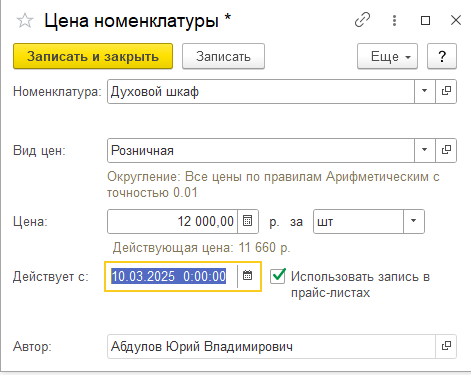The height and width of the screenshot is (375, 471).
Task: Click into the Номенклатура field Духовой шкаф
Action: [x=261, y=91]
